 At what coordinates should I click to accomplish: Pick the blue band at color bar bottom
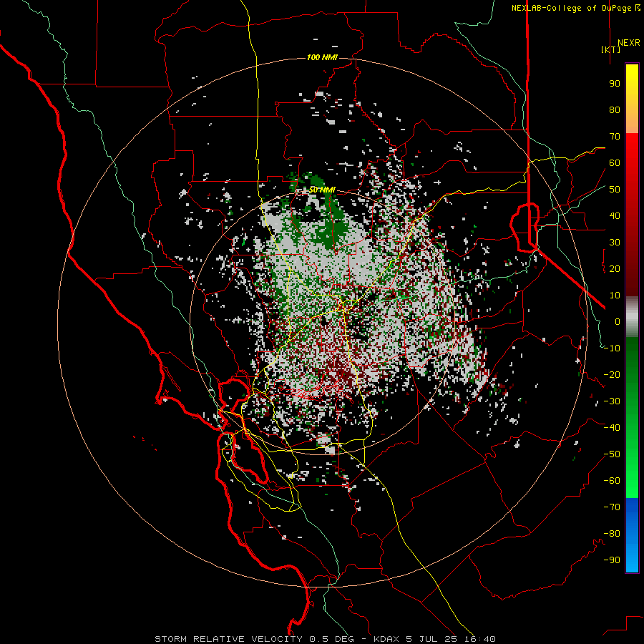[632, 535]
